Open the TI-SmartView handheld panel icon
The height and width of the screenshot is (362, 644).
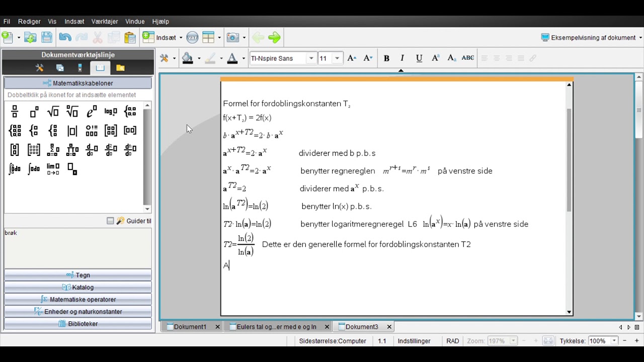point(80,68)
